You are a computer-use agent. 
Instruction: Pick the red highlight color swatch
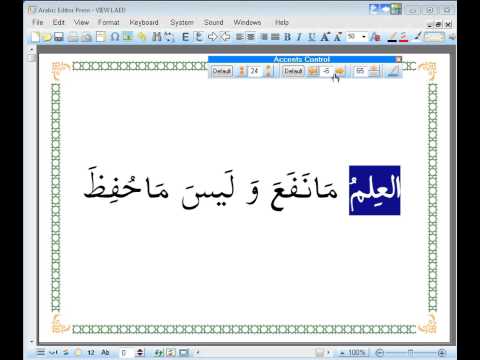(404, 37)
